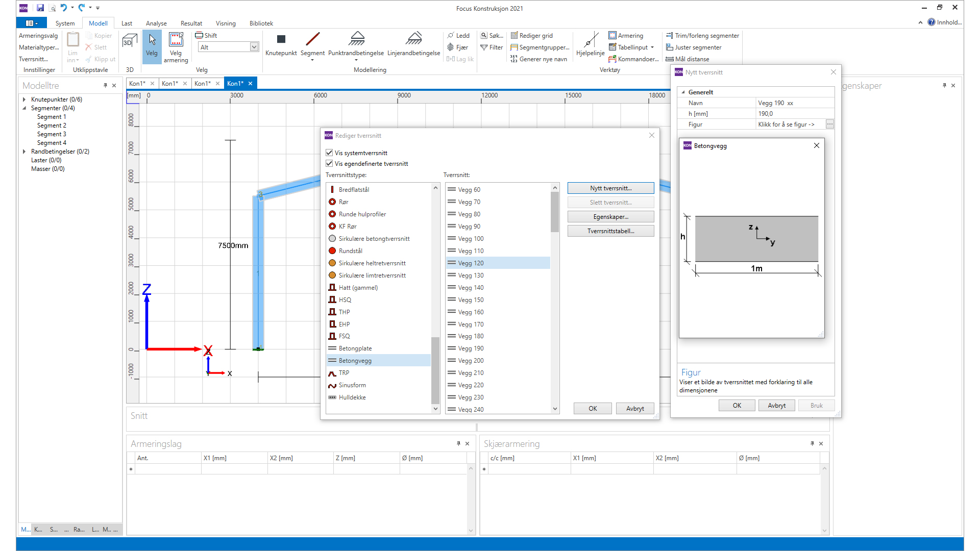Image resolution: width=980 pixels, height=551 pixels.
Task: Activate the Velg armering tool
Action: 176,47
